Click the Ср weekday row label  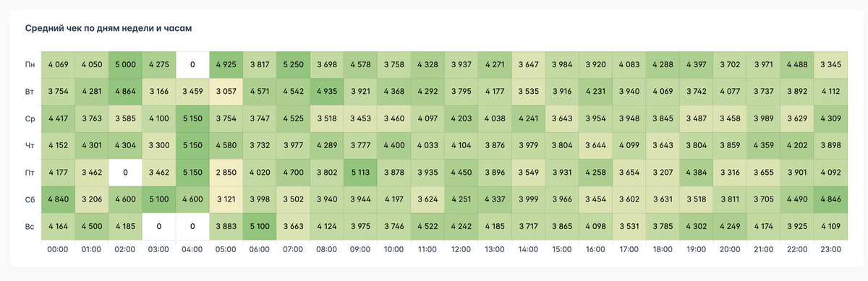pos(29,118)
